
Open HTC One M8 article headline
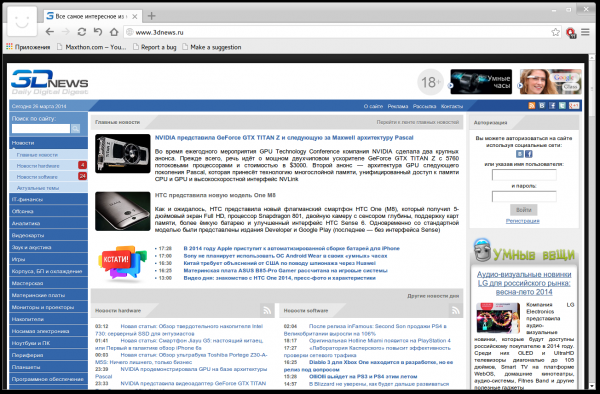tap(215, 195)
